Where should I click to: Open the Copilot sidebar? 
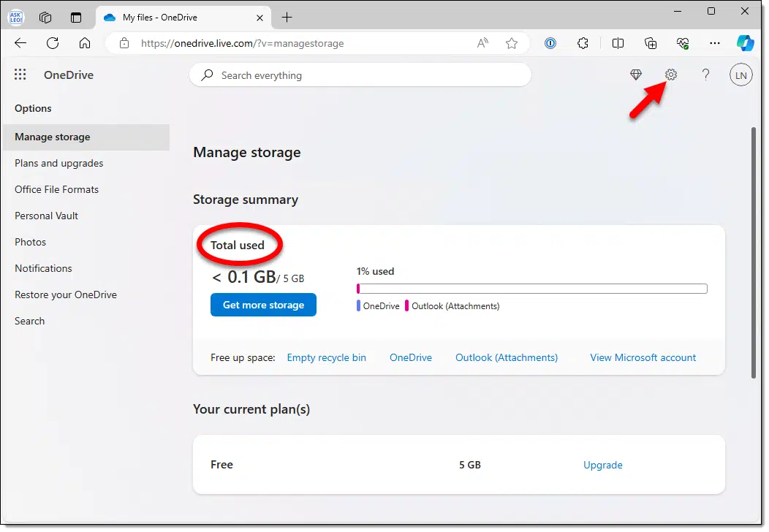[746, 43]
